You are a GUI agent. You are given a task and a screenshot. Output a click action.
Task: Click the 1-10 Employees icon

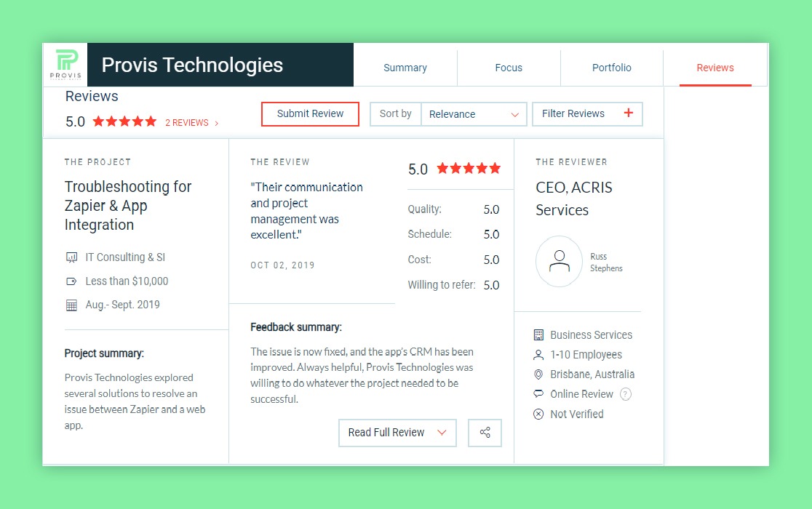coord(538,355)
